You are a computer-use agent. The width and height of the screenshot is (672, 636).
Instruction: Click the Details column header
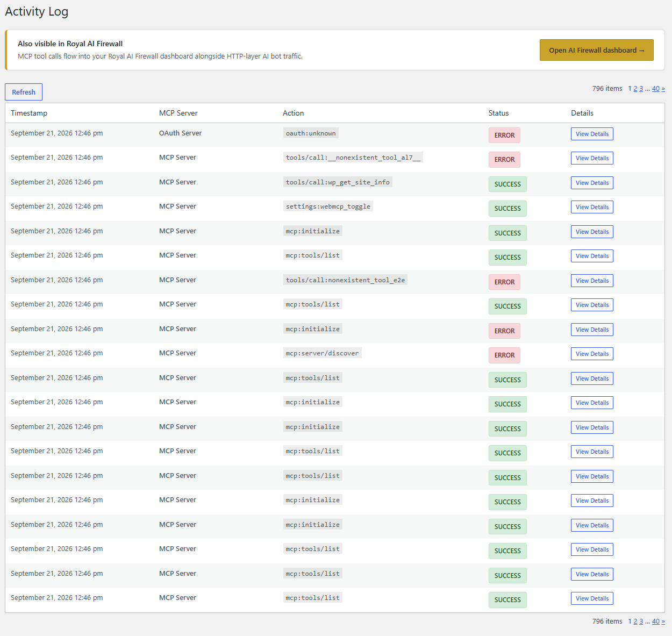click(582, 113)
